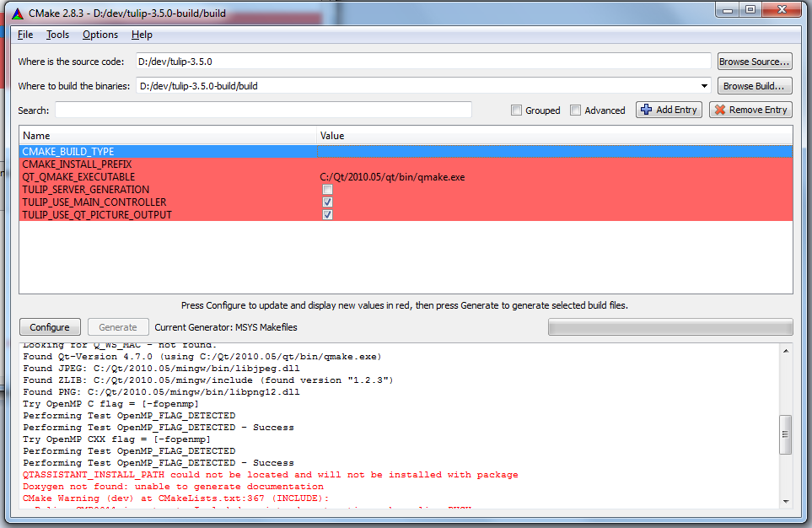Screen dimensions: 812x528
Task: Open the Help menu
Action: (142, 35)
